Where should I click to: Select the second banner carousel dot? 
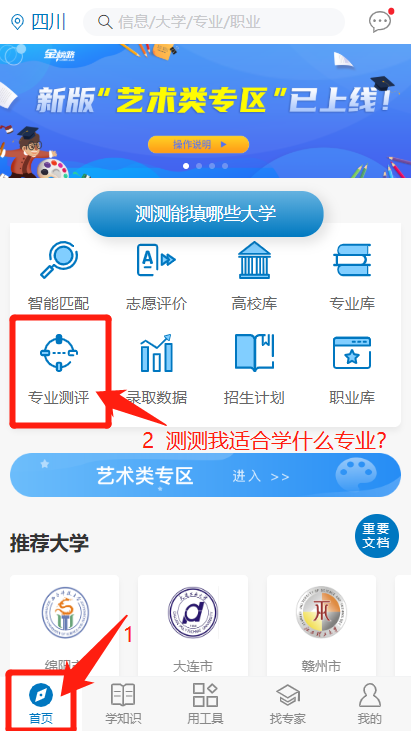pos(199,166)
